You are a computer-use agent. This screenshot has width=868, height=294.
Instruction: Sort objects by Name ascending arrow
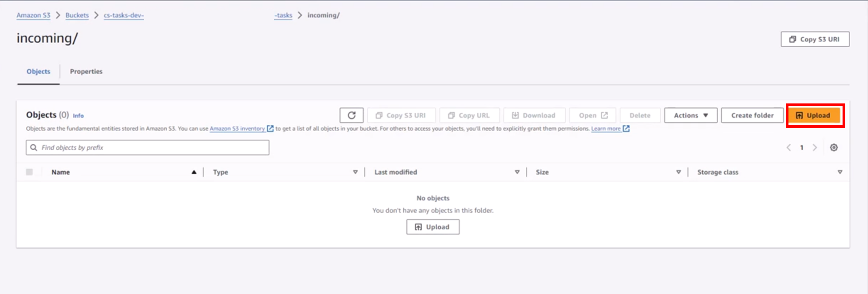click(x=194, y=172)
